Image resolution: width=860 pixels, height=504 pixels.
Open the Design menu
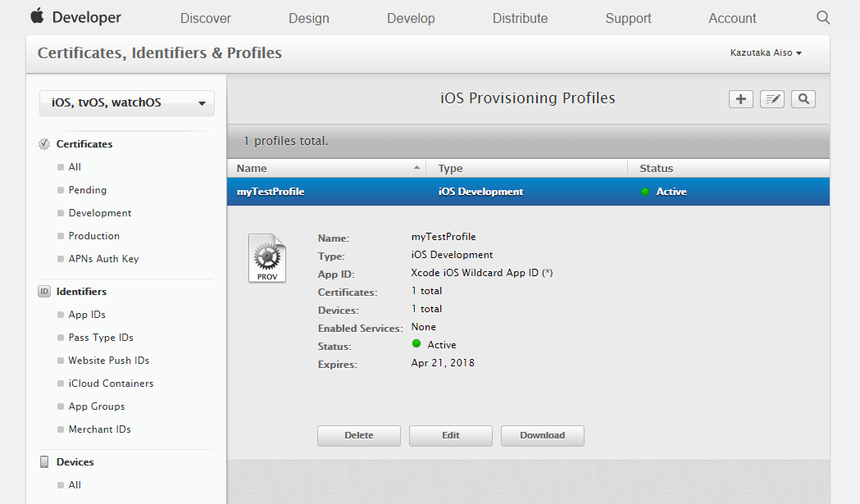309,18
